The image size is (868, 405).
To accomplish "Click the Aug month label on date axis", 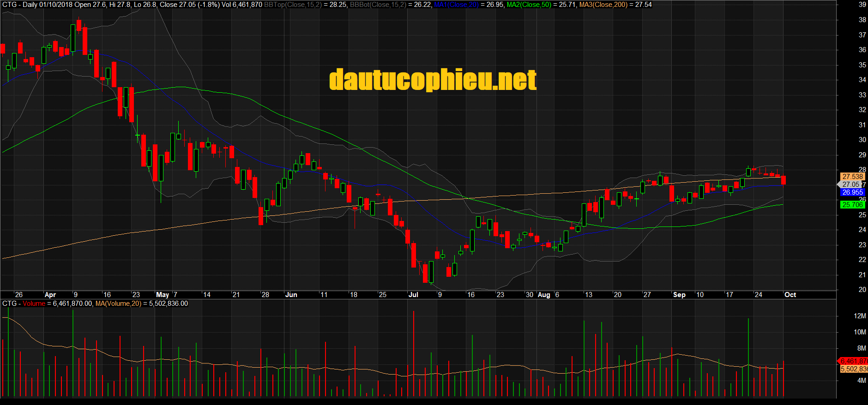I will [544, 295].
